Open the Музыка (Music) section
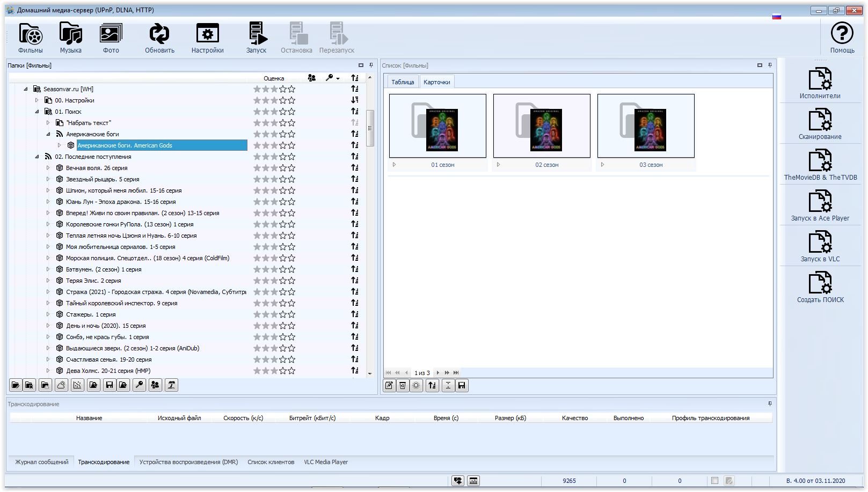This screenshot has width=868, height=492. pos(70,38)
